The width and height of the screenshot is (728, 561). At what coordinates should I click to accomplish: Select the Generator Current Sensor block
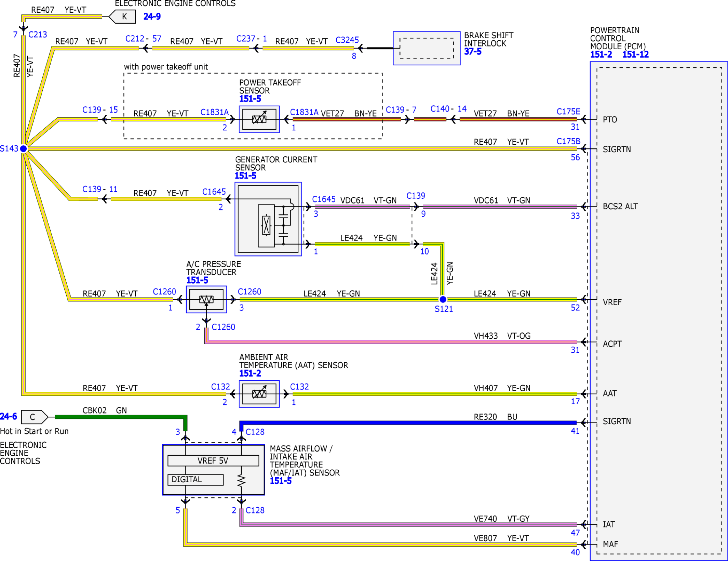coord(268,219)
